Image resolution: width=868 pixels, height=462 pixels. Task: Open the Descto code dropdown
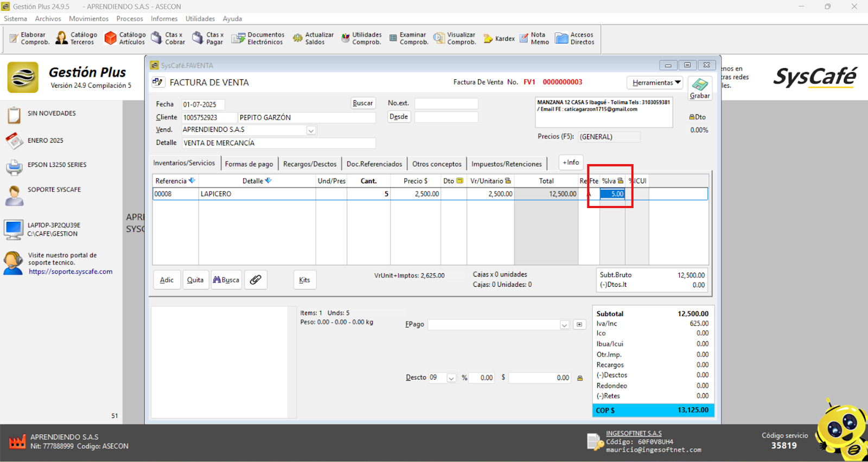coord(451,378)
